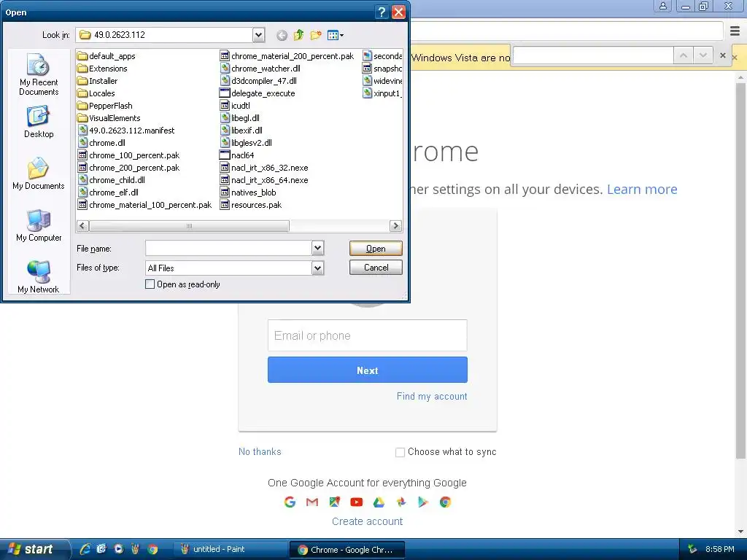Switch to untitled - Paint taskbar item
Image resolution: width=747 pixels, height=560 pixels.
click(x=229, y=549)
